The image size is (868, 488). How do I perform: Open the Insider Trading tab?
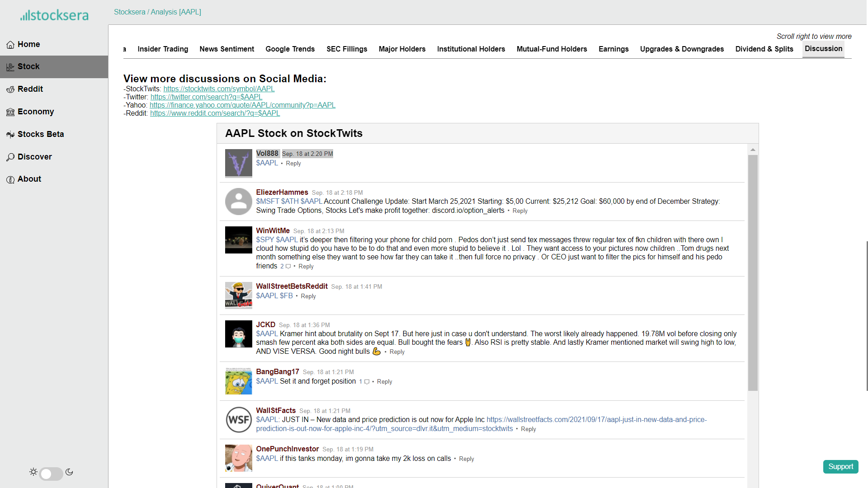(x=163, y=49)
